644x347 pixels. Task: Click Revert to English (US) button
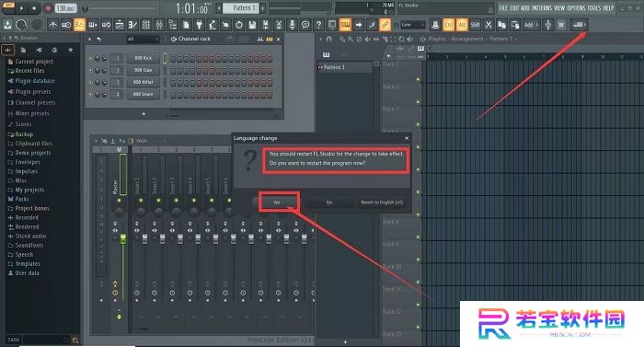point(382,202)
